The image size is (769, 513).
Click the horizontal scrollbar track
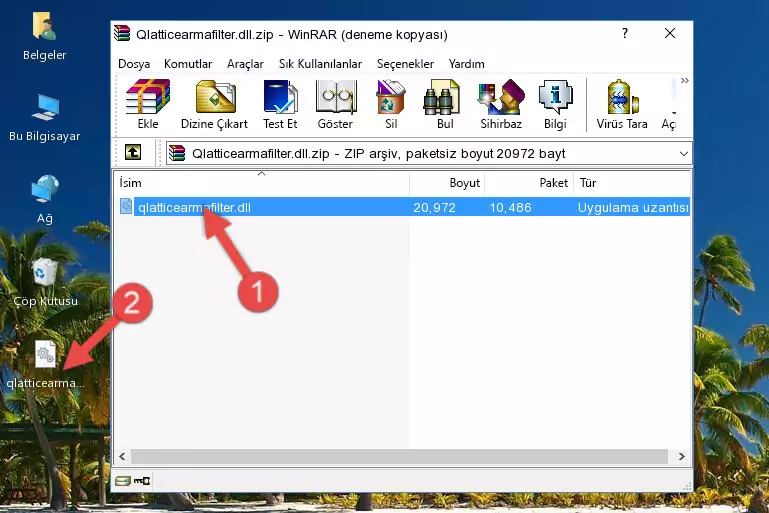click(x=399, y=457)
